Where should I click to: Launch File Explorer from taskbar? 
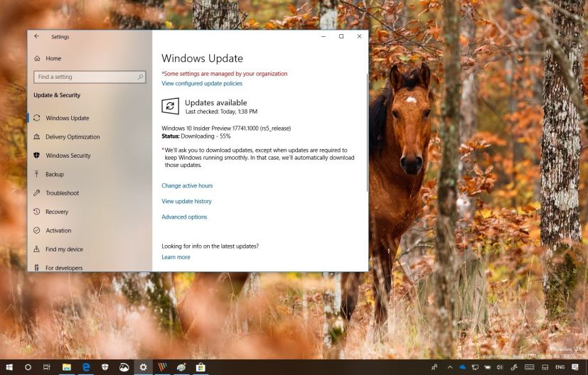pos(67,367)
